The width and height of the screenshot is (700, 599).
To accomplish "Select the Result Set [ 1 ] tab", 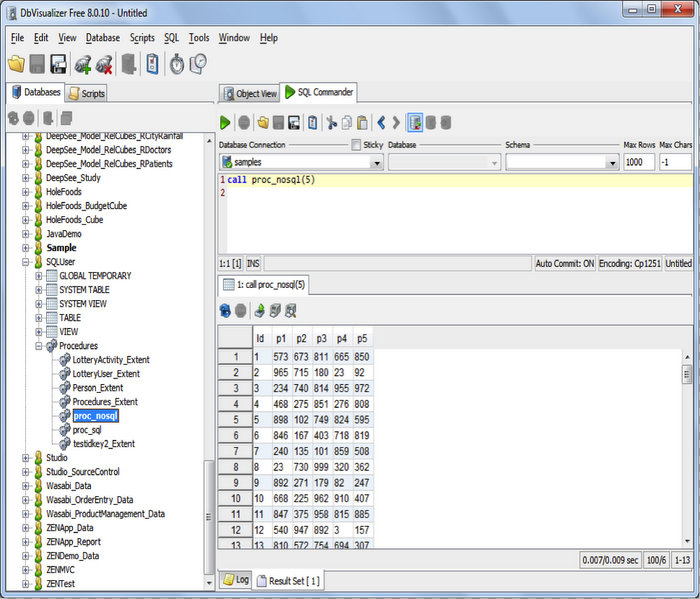I will tap(288, 581).
